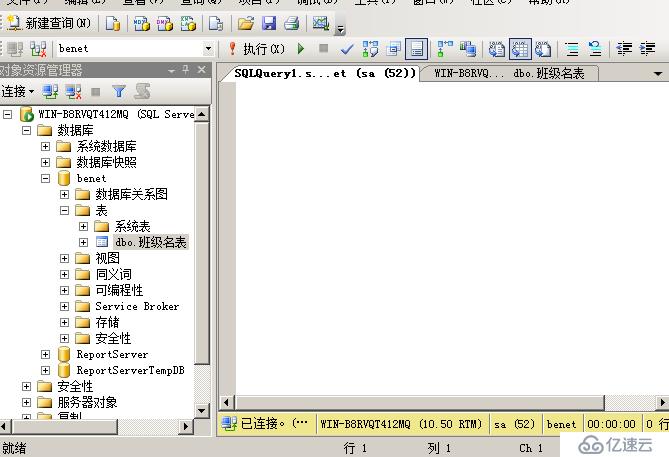Image resolution: width=669 pixels, height=457 pixels.
Task: Click the uncomment selected lines icon
Action: point(595,49)
